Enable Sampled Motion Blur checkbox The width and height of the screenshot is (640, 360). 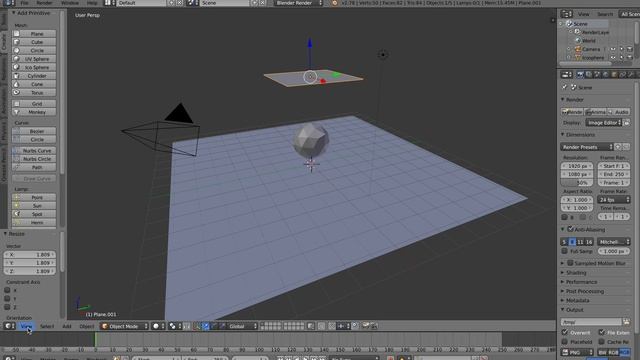pos(570,263)
